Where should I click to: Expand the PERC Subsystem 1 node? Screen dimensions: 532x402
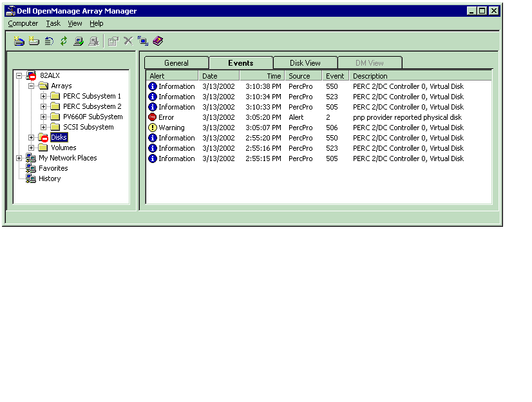[44, 96]
